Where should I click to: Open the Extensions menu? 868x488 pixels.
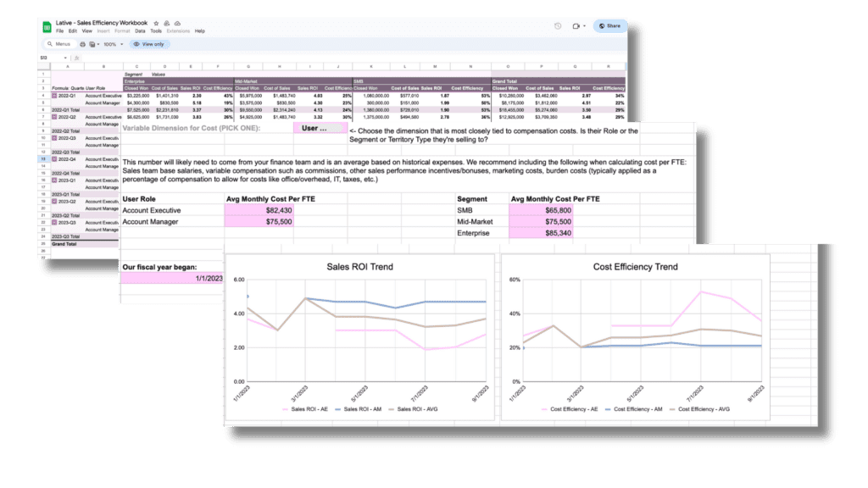point(179,30)
